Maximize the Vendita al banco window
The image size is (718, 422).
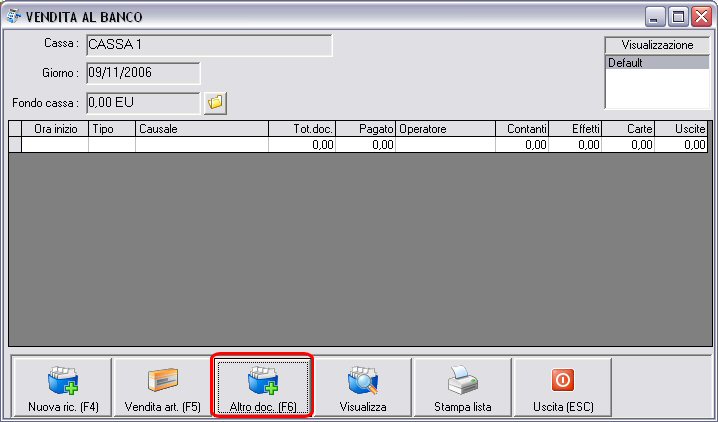click(x=678, y=17)
